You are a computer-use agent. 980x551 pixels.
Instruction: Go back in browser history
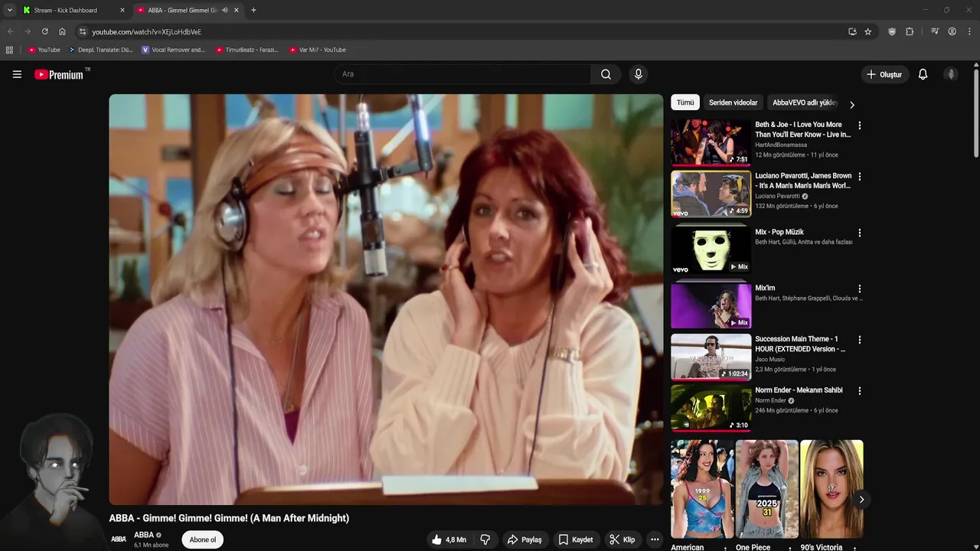pos(11,31)
